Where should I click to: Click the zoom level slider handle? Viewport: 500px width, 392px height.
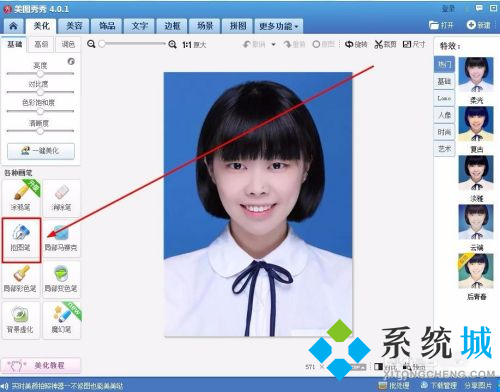tap(102, 44)
